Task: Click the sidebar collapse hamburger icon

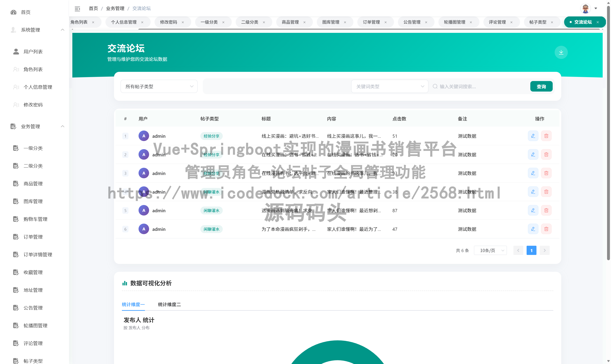Action: pyautogui.click(x=78, y=9)
